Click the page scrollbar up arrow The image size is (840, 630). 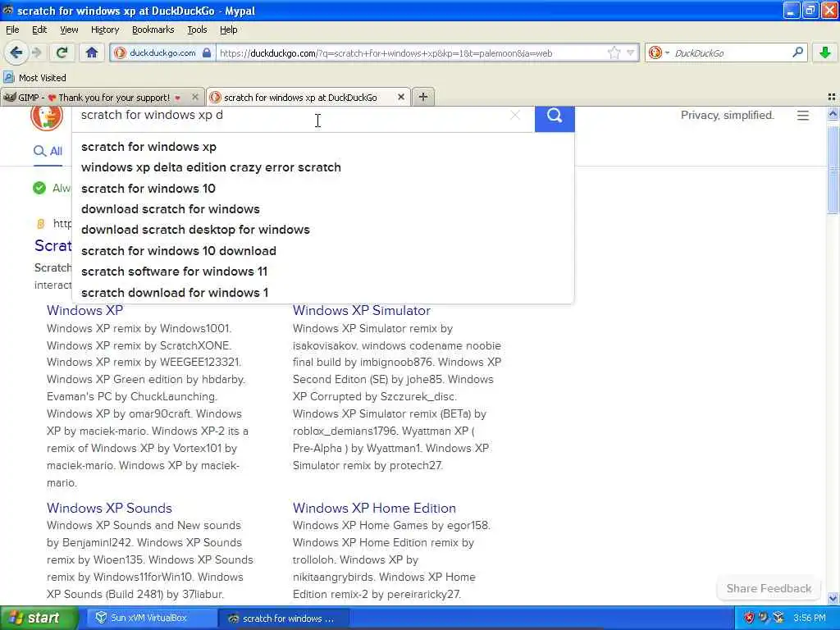[833, 113]
